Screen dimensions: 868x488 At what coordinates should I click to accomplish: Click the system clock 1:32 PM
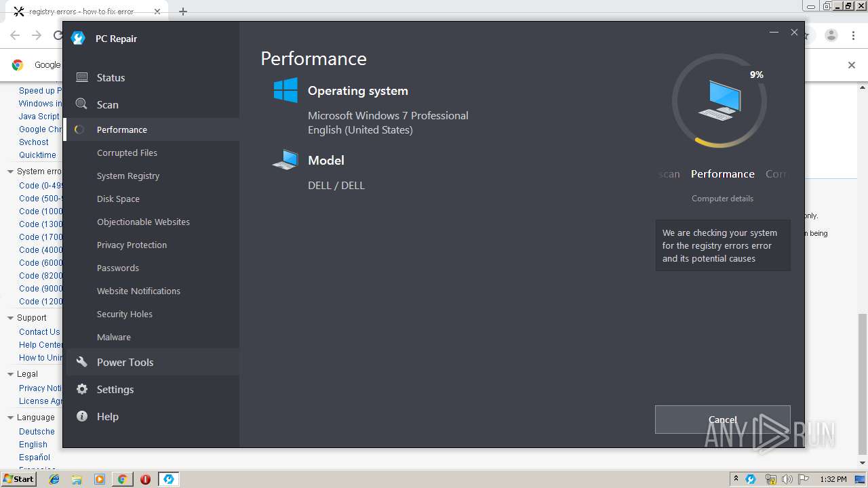833,479
